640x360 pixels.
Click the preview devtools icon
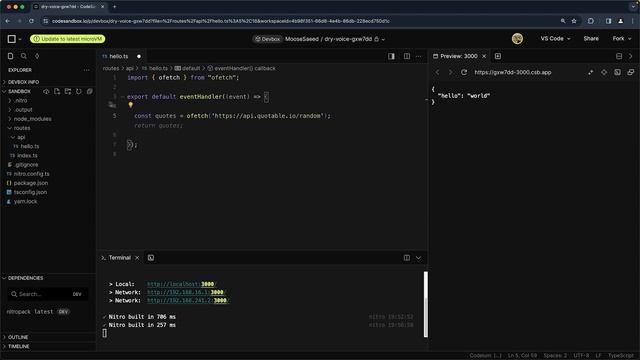click(x=618, y=72)
